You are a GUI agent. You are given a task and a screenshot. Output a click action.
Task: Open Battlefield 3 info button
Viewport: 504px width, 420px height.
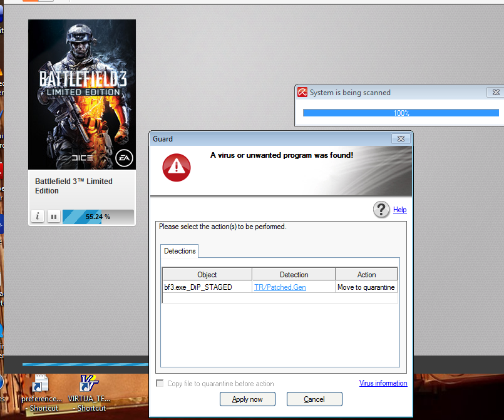click(x=38, y=217)
